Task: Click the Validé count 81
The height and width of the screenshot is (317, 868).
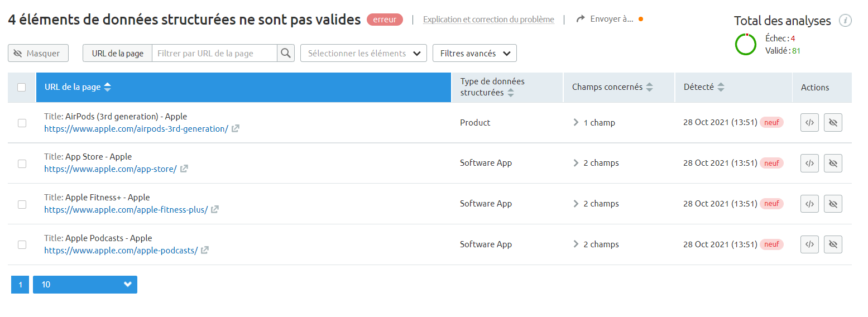Action: click(797, 51)
